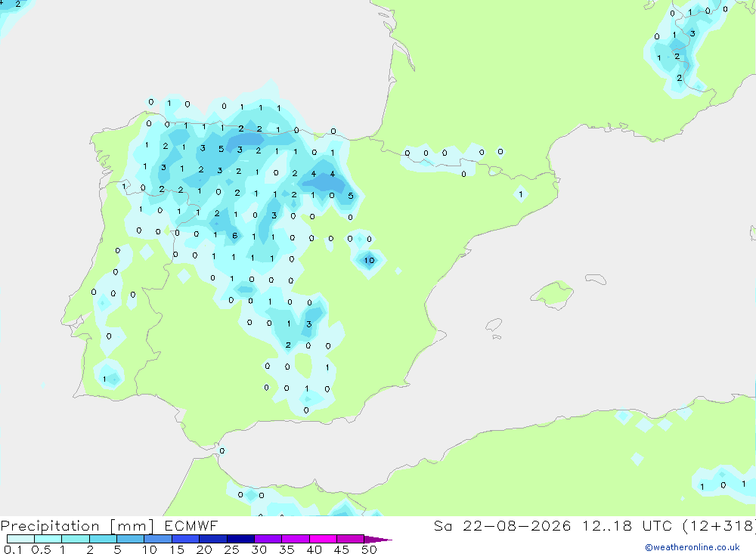Click the '25' legend scale label
756x554 pixels.
(232, 549)
